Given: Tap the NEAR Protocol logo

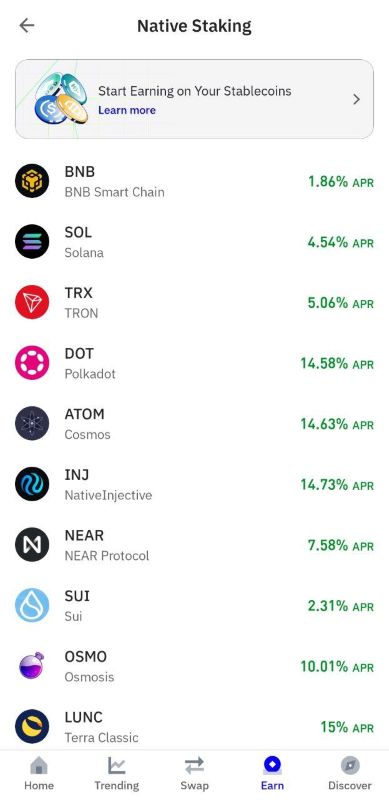Looking at the screenshot, I should [x=32, y=545].
